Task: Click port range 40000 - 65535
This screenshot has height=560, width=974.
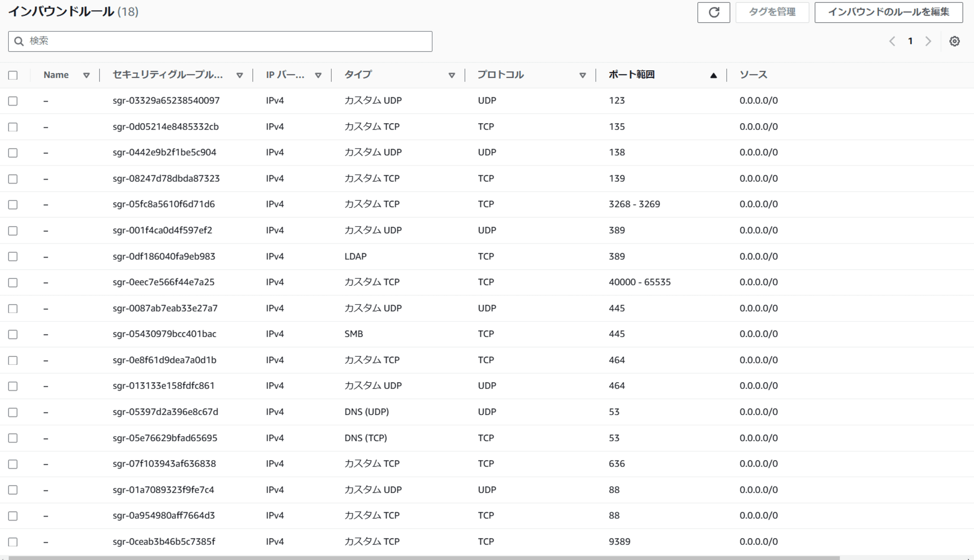Action: tap(639, 282)
